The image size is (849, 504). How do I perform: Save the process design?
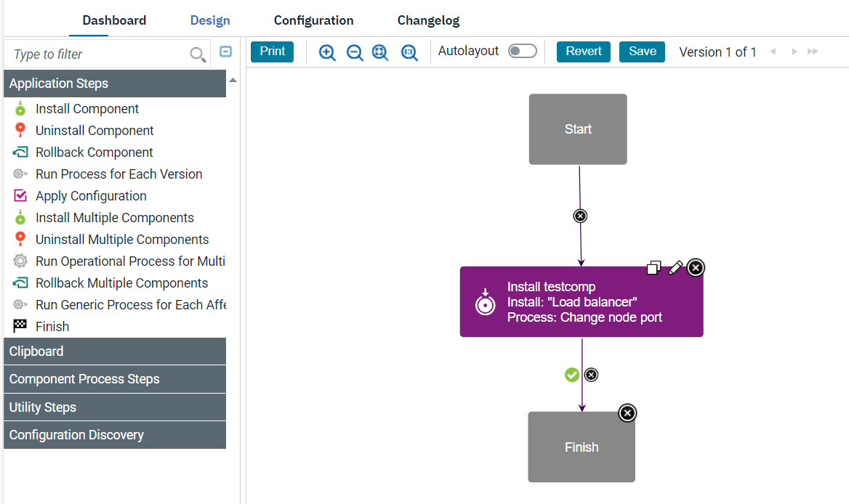coord(642,52)
